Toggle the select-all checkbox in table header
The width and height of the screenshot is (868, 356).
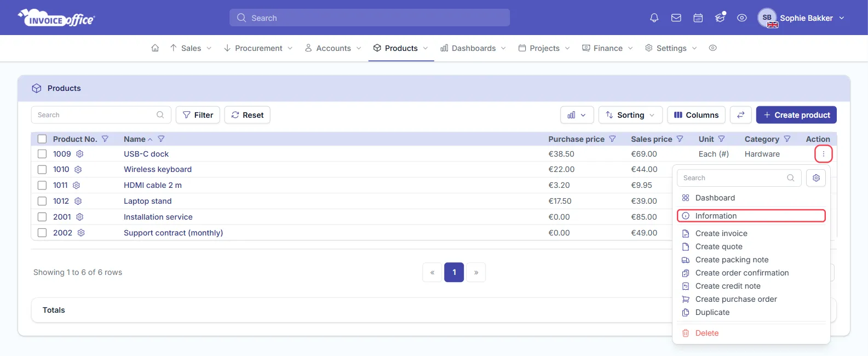click(42, 139)
